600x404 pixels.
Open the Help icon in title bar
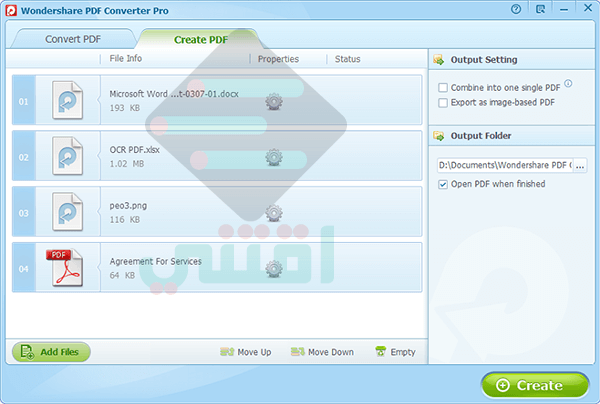516,9
